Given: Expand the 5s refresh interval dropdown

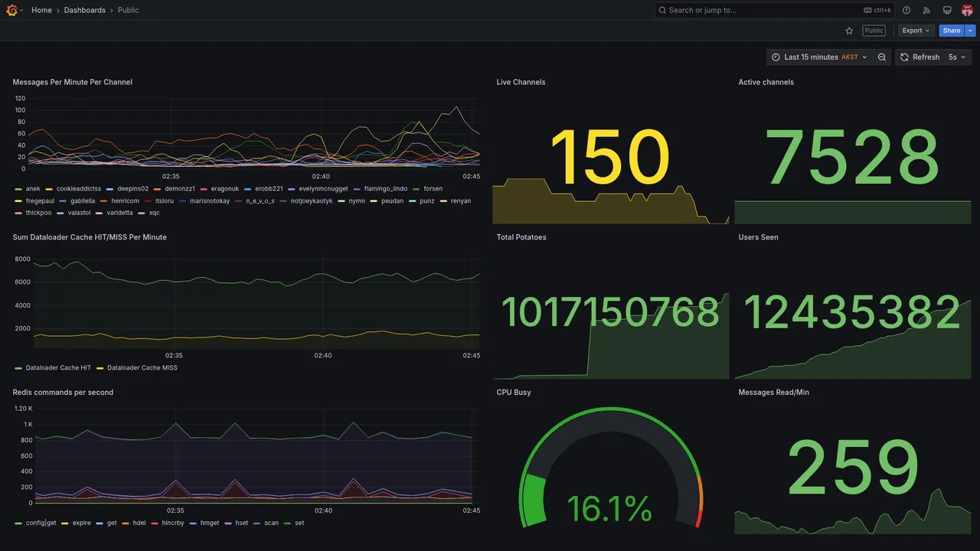Looking at the screenshot, I should coord(957,57).
